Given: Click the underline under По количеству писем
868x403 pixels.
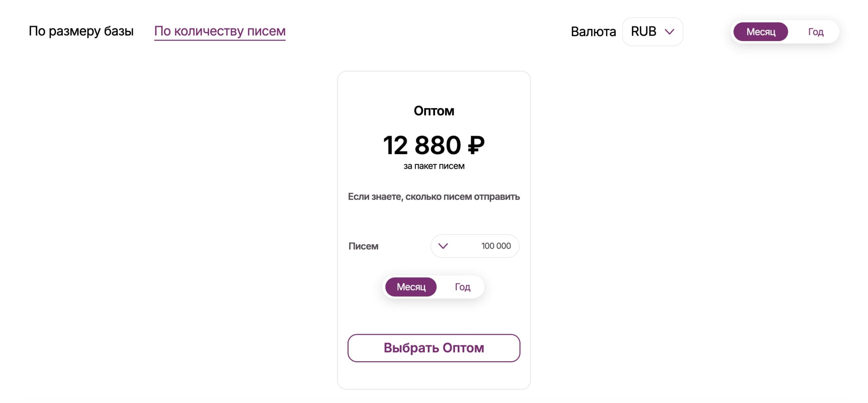Looking at the screenshot, I should click(x=220, y=40).
